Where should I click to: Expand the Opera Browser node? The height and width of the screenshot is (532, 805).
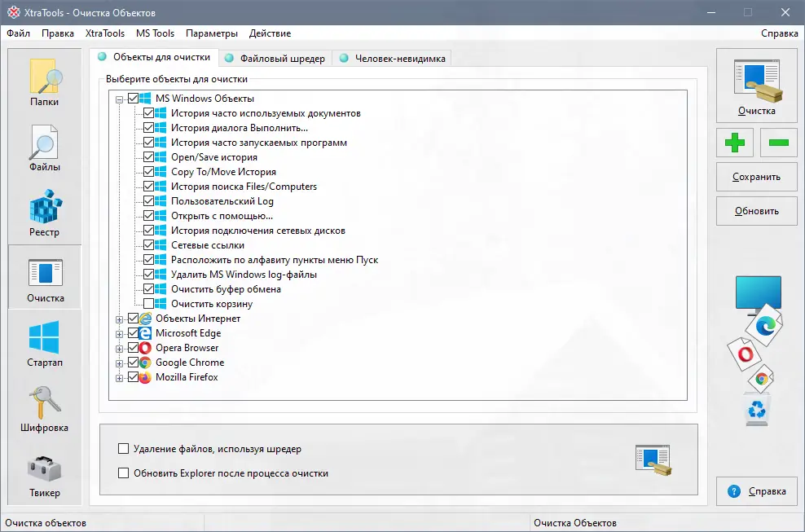coord(119,349)
